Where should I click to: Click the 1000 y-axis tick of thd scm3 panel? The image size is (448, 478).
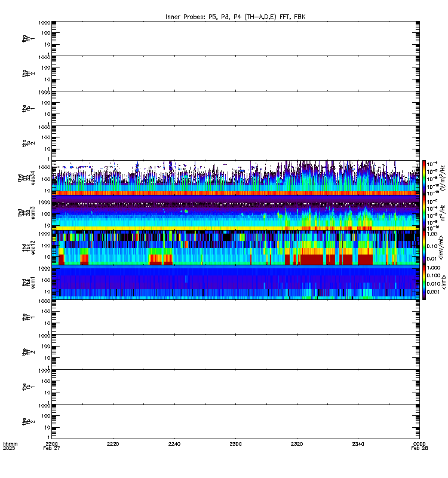click(x=44, y=202)
